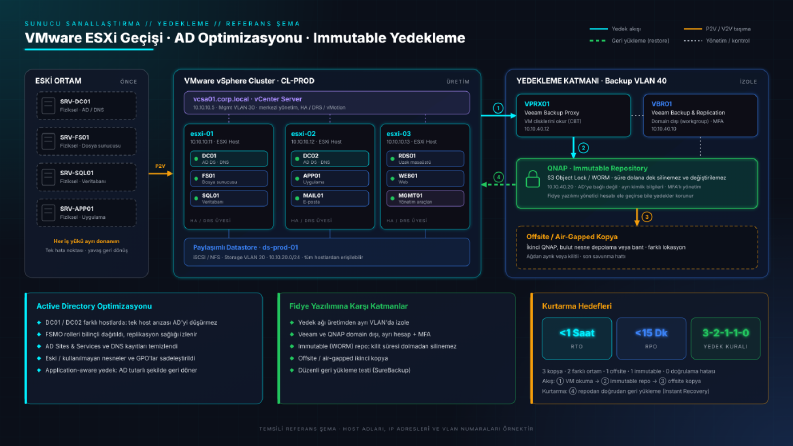Click the P2V label on the orange arrow
The height and width of the screenshot is (446, 793).
160,166
